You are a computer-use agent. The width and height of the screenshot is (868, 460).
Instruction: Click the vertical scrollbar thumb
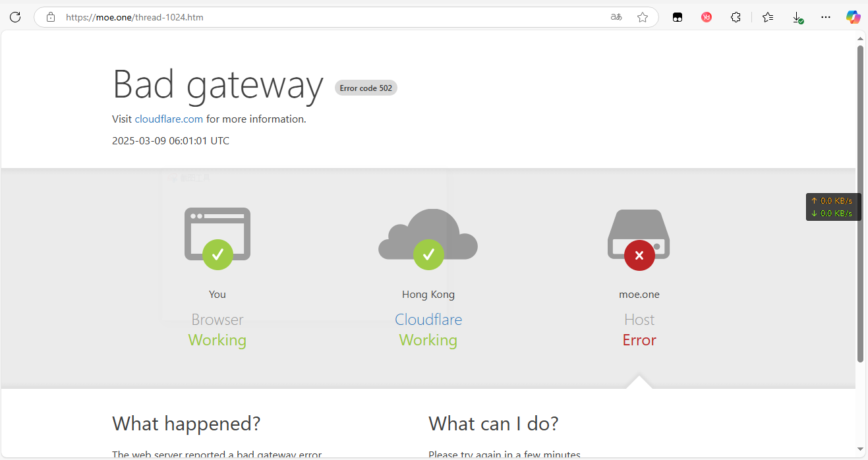[860, 204]
